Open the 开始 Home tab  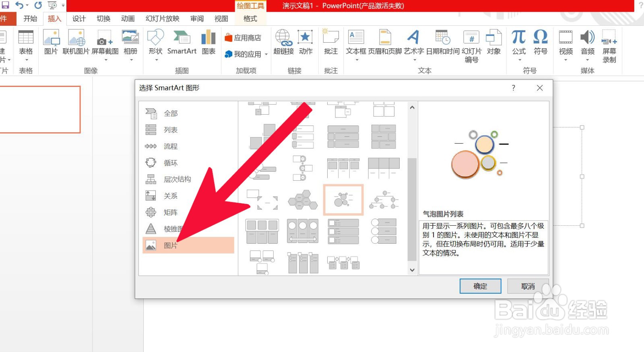pos(30,19)
